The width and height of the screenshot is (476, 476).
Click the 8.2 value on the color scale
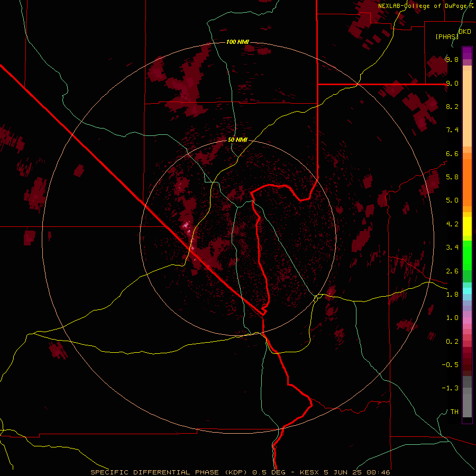[x=452, y=106]
